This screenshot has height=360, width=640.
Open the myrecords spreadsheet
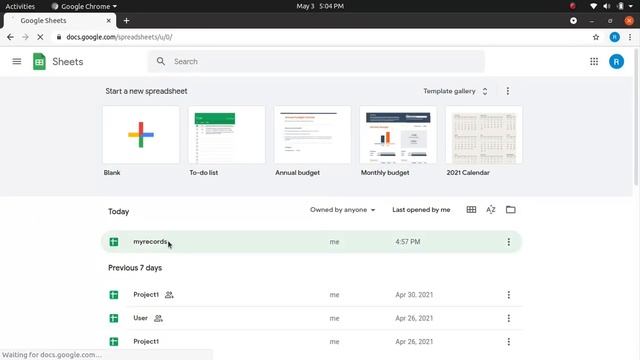click(311, 242)
